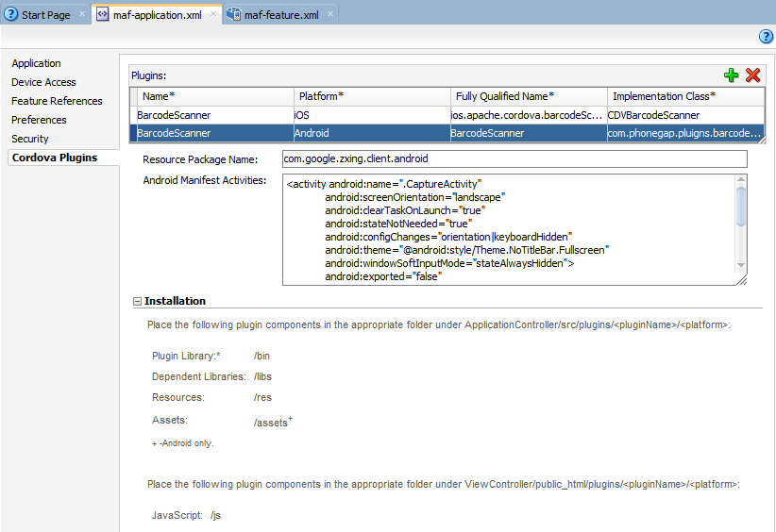Open the Device Access section

coord(43,82)
